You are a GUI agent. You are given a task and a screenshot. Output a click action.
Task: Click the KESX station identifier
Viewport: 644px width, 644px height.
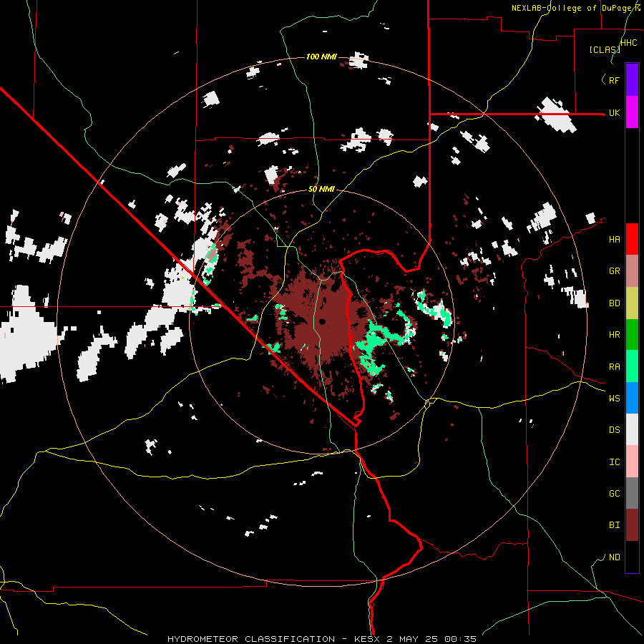[368, 639]
